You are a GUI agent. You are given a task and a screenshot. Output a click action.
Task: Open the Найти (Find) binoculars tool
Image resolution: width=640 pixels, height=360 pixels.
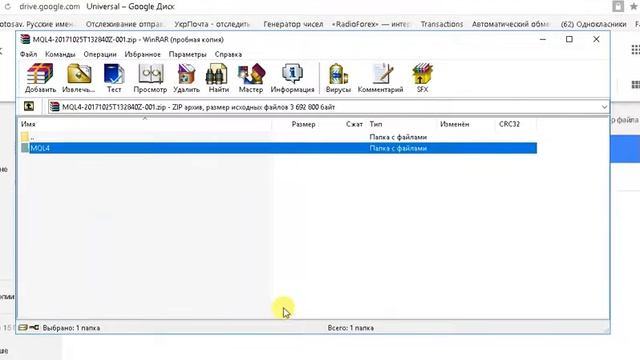pyautogui.click(x=218, y=78)
